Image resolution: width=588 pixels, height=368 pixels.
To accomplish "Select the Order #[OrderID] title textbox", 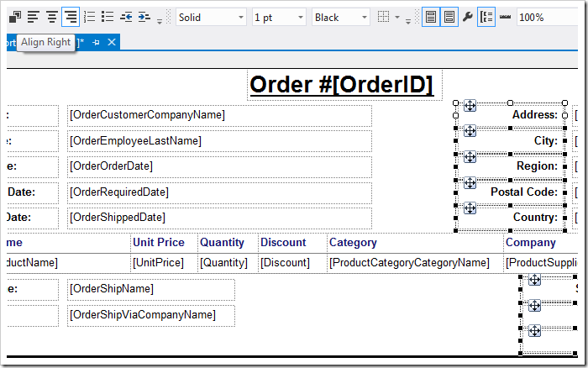I will [344, 85].
